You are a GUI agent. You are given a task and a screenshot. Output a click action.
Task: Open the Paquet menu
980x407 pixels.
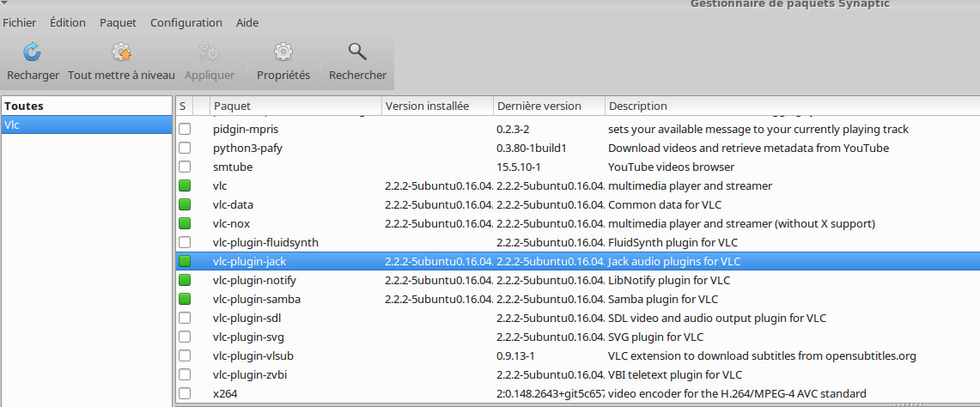[119, 22]
